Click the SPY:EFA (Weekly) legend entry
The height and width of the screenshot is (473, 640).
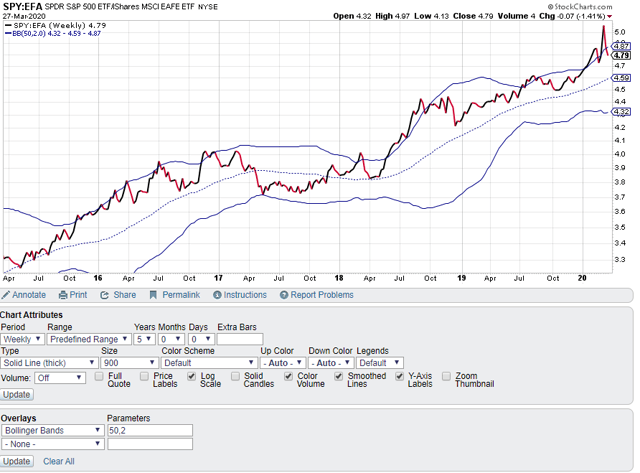(x=56, y=25)
